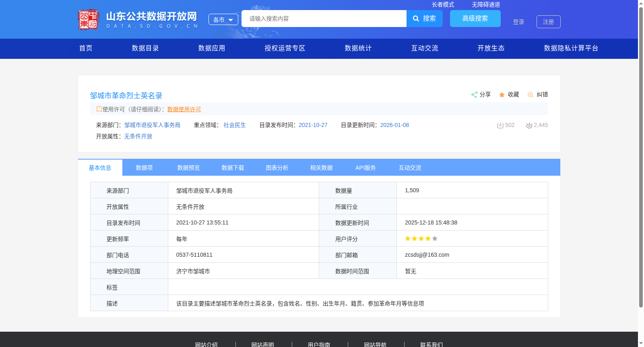The height and width of the screenshot is (347, 644).
Task: Click the catalog update date 2026-01-08
Action: click(394, 125)
